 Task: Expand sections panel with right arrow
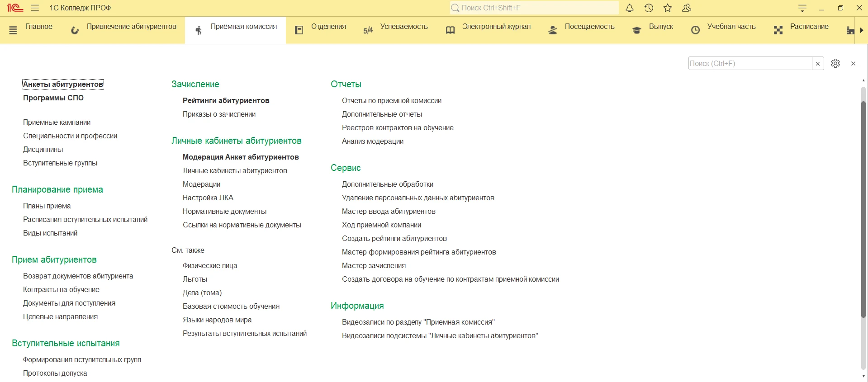pos(862,30)
